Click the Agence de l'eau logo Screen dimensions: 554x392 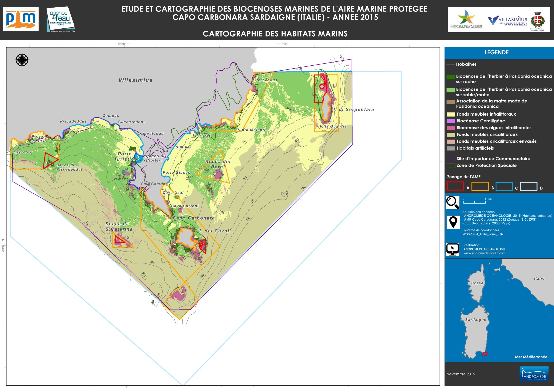click(60, 19)
